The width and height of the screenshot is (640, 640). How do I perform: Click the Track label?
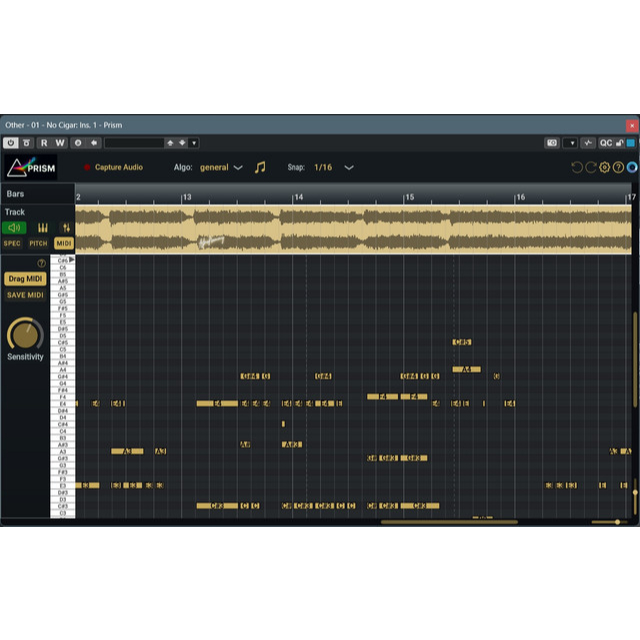[x=15, y=212]
